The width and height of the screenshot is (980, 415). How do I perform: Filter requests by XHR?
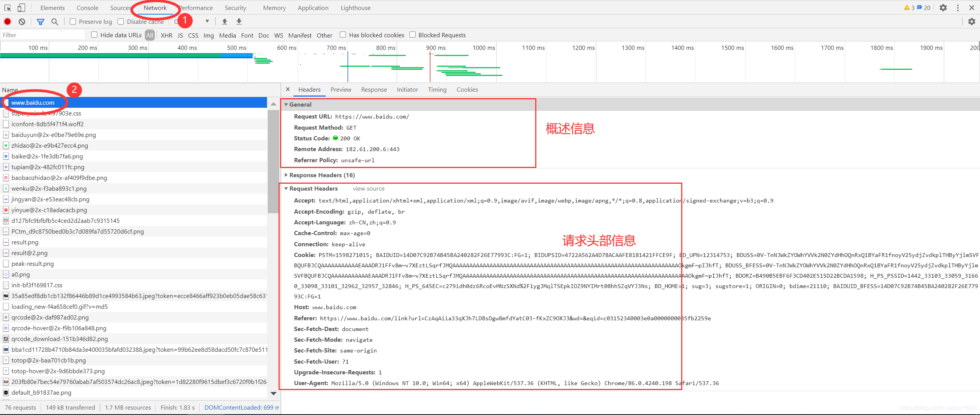(166, 35)
